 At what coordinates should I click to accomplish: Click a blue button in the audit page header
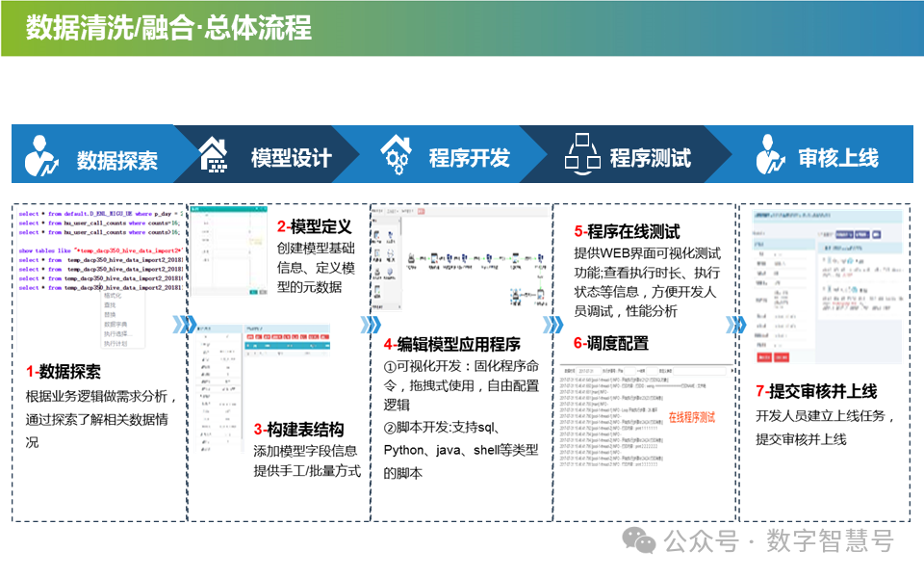coord(843,234)
